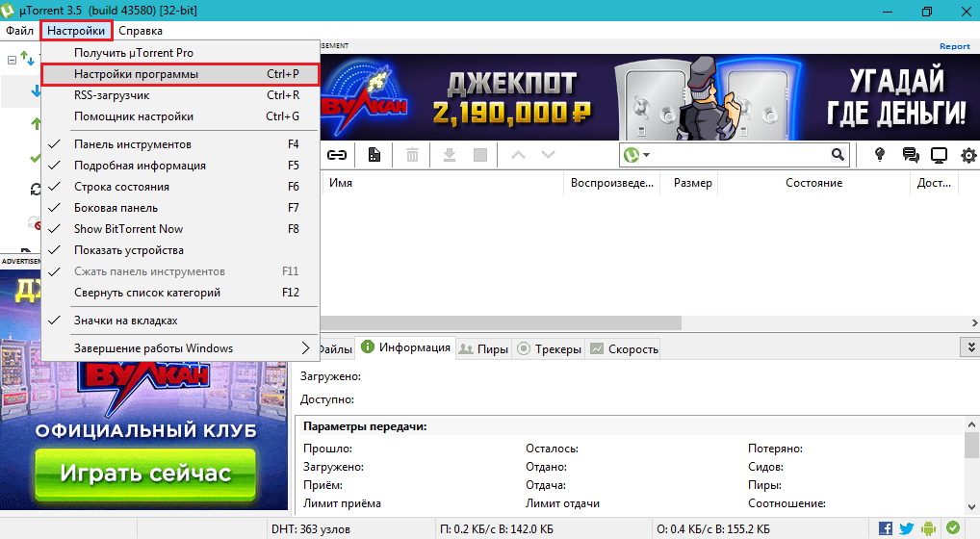Click the green network status checkmark icon
Viewport: 980px width, 539px height.
click(x=952, y=528)
